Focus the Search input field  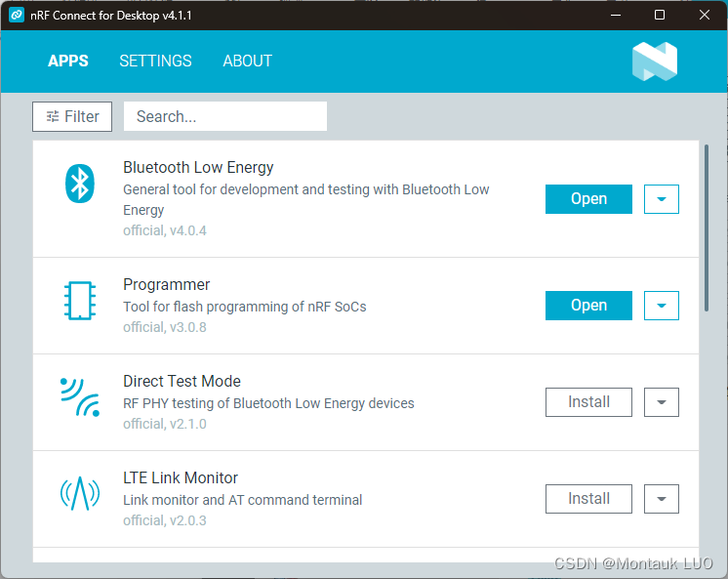click(225, 116)
